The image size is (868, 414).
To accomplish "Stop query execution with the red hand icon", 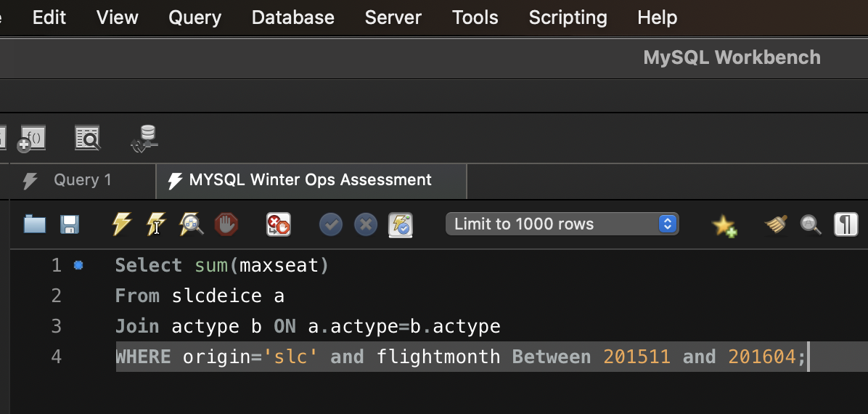I will click(x=226, y=225).
